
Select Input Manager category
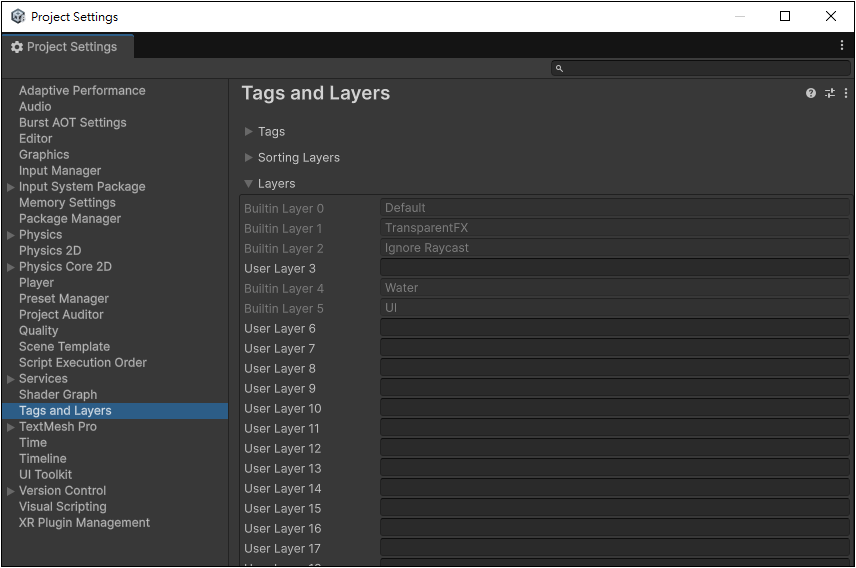point(60,170)
